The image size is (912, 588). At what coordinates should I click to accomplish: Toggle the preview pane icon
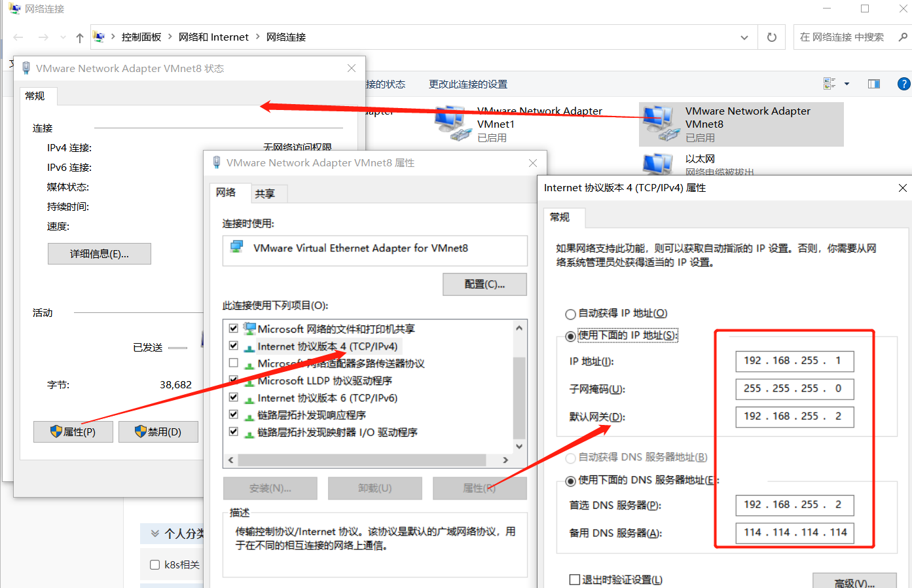[874, 84]
